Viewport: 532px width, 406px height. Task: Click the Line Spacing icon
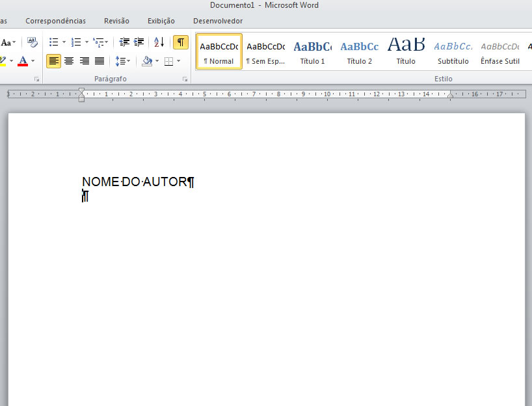pyautogui.click(x=120, y=61)
